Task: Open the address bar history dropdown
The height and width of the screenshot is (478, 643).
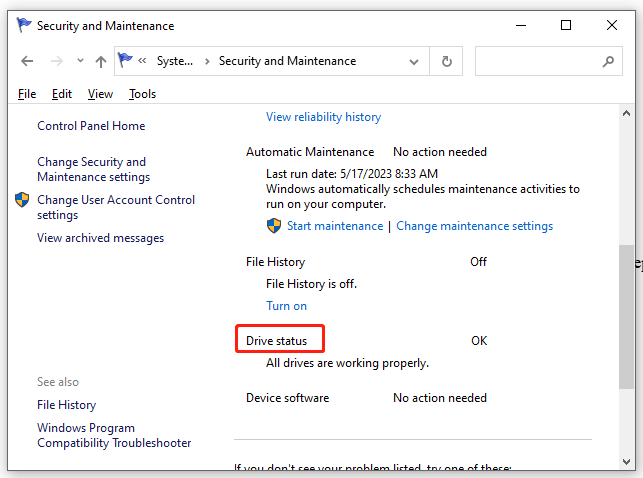Action: [x=414, y=62]
